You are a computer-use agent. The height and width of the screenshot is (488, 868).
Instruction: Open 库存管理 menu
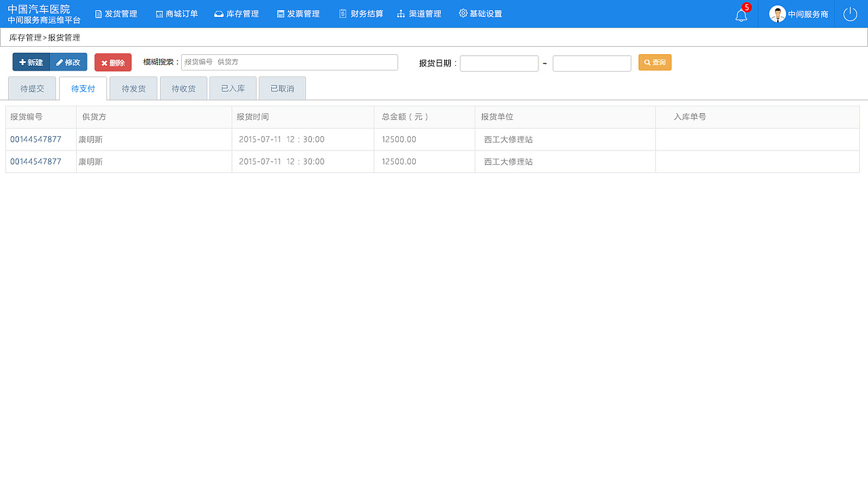pos(237,14)
